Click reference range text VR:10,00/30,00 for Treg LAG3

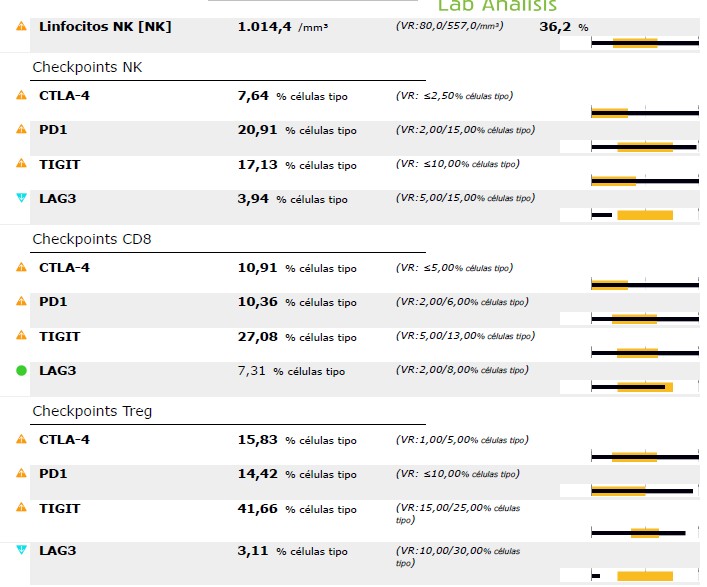tap(458, 556)
